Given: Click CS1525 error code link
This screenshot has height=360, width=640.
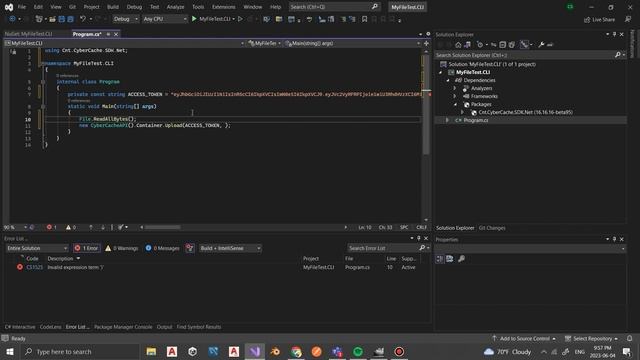Looking at the screenshot, I should click(x=34, y=267).
